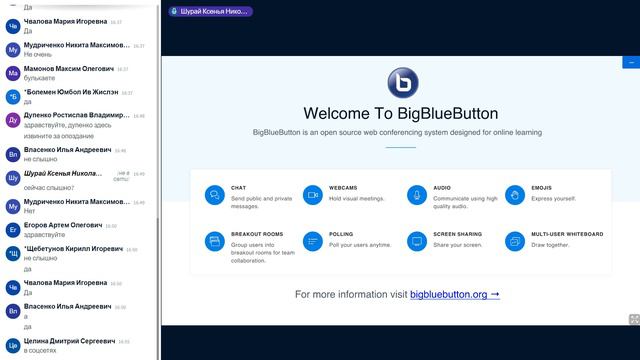640x360 pixels.
Task: Click message 'извините за опоздание'
Action: coord(59,136)
